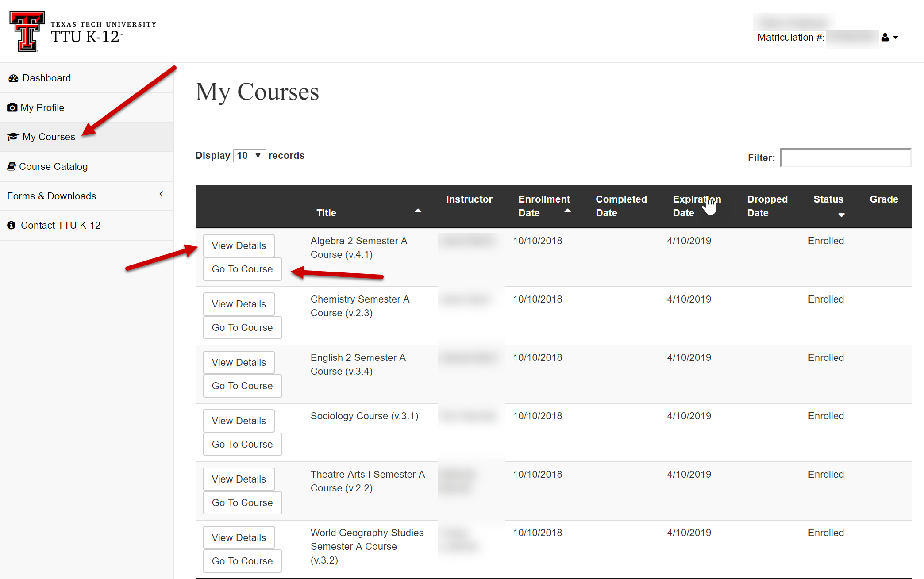Click the person silhouette near Matriculation number
924x579 pixels.
[885, 37]
